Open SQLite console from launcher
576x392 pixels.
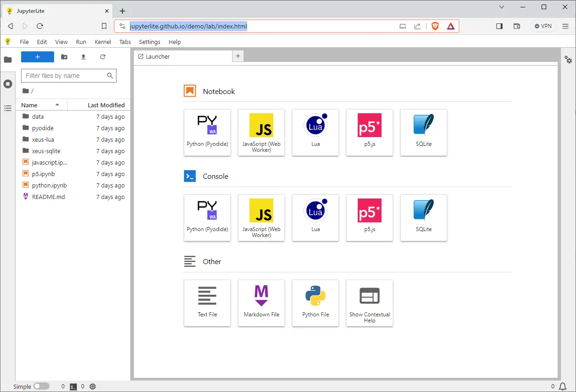coord(424,218)
